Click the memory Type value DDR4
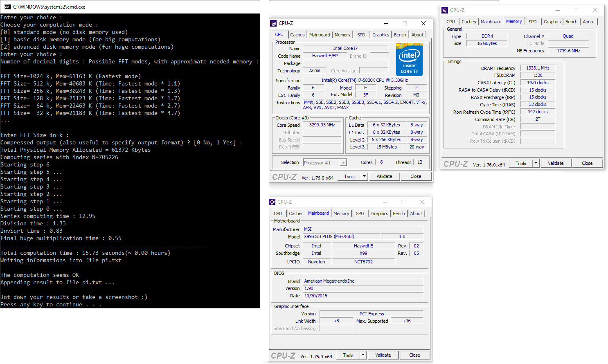The height and width of the screenshot is (364, 608). point(487,36)
